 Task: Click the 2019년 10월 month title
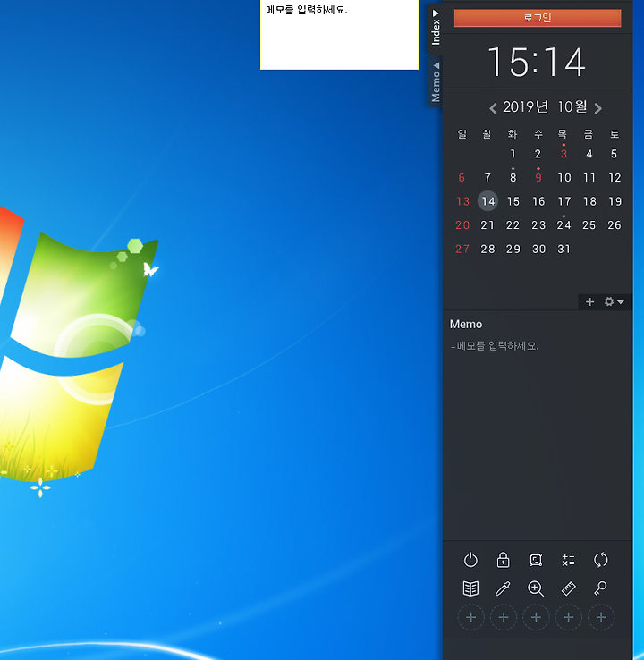545,107
